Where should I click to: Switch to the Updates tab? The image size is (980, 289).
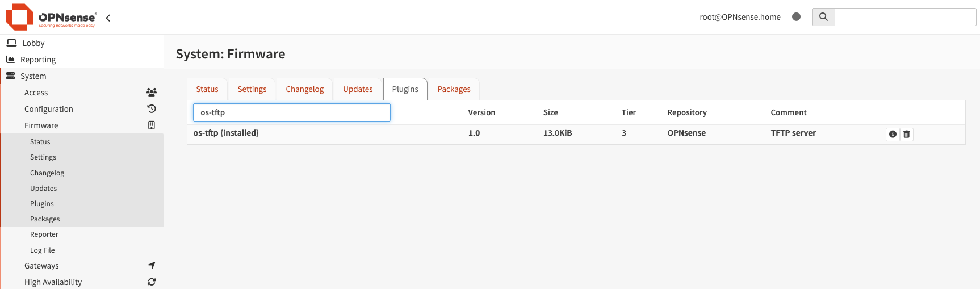tap(358, 89)
